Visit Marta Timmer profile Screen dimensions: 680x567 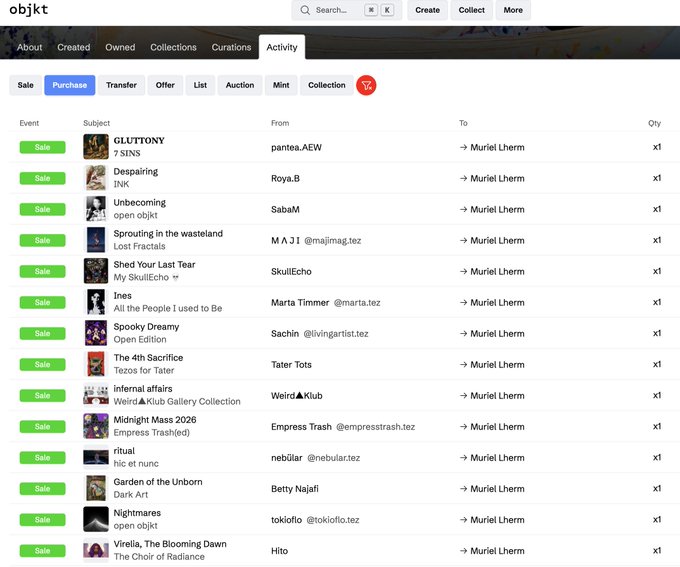(300, 302)
